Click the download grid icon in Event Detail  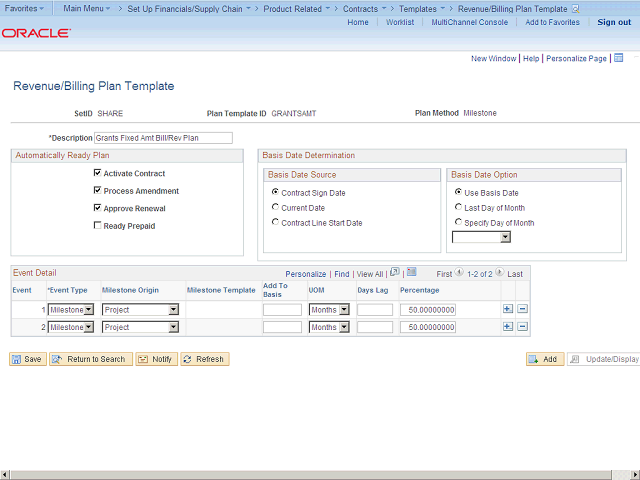[x=411, y=272]
